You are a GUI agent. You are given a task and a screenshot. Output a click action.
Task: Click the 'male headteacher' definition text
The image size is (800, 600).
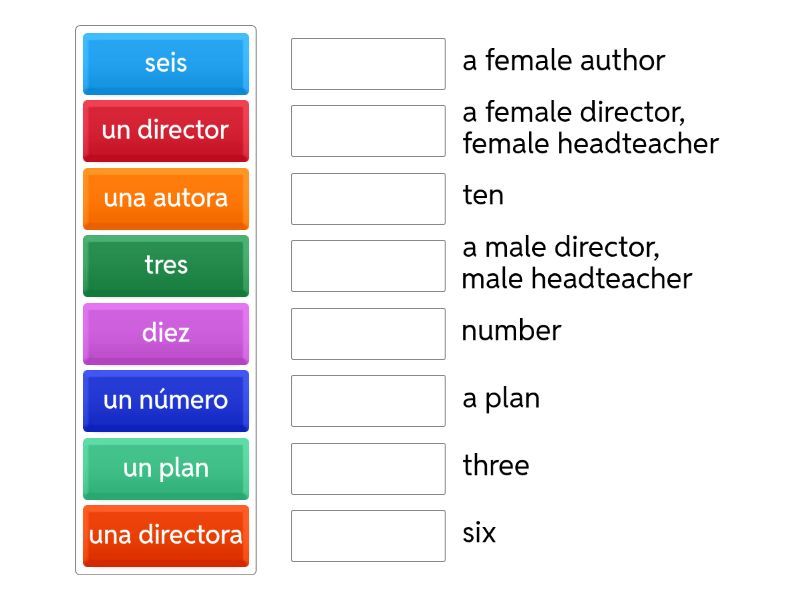coord(576,279)
